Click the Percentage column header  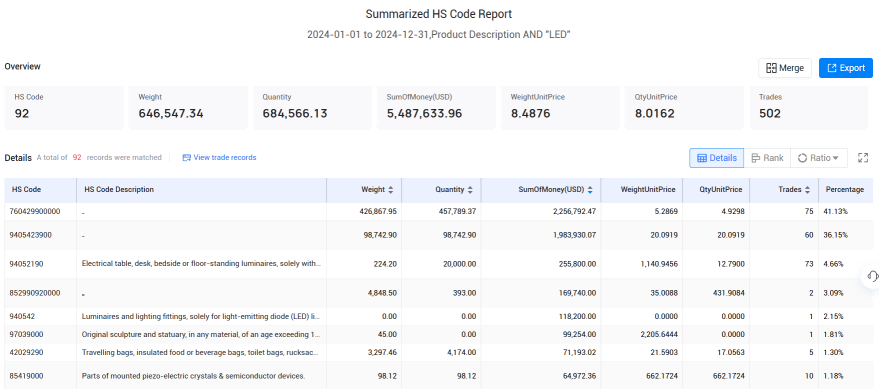pyautogui.click(x=845, y=190)
